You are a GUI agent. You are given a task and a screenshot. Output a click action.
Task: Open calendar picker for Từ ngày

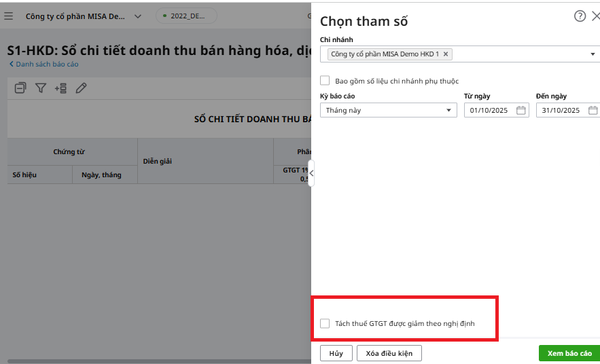point(521,111)
